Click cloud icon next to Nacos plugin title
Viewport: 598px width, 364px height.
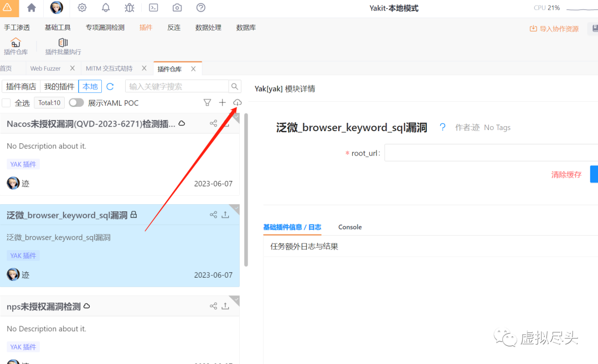(x=182, y=123)
